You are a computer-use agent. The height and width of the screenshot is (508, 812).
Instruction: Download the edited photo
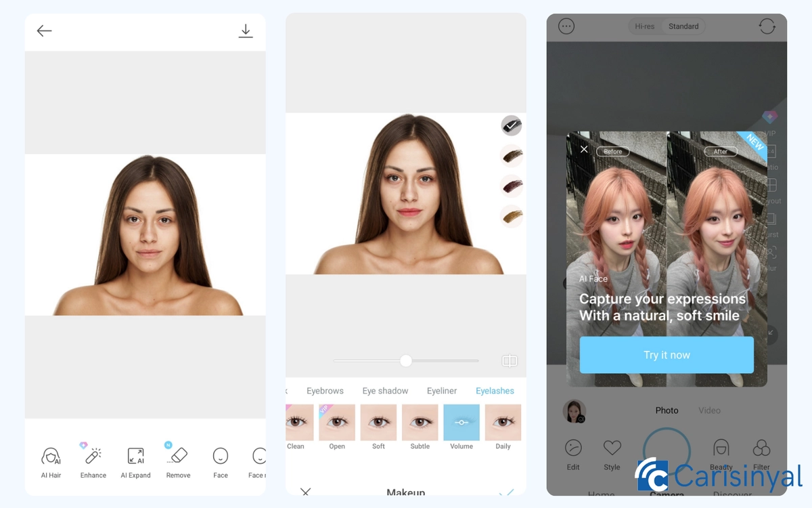[x=246, y=30]
